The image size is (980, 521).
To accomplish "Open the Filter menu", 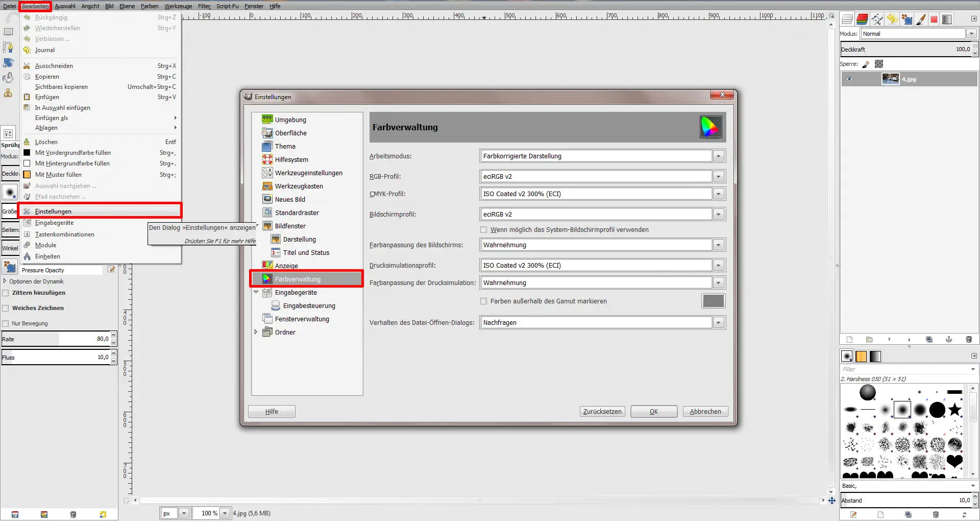I will (204, 6).
